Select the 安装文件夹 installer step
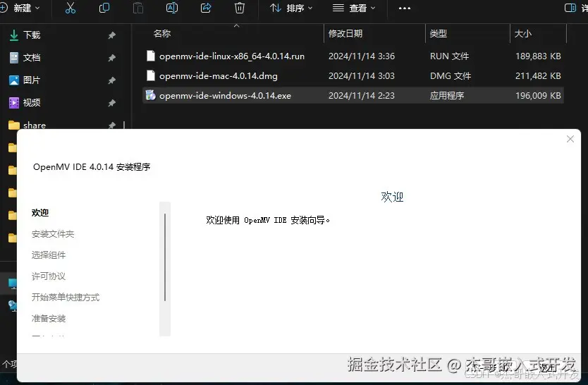 point(53,234)
